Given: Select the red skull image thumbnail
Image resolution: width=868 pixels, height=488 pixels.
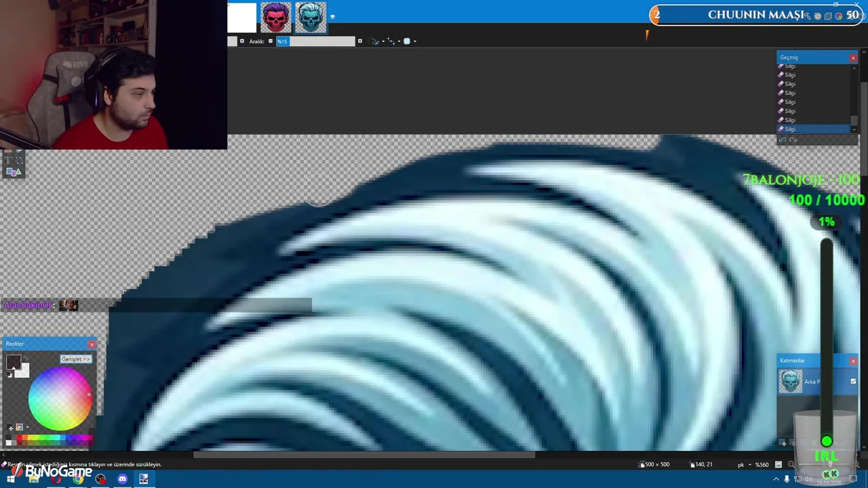Looking at the screenshot, I should click(275, 17).
